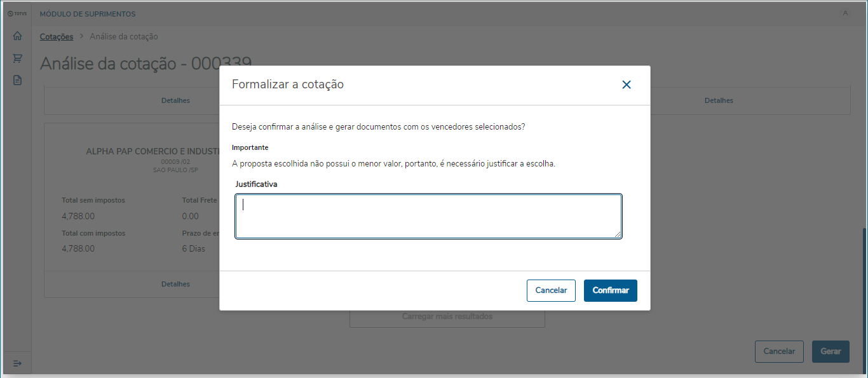Open the document sidebar icon
868x378 pixels.
point(17,80)
